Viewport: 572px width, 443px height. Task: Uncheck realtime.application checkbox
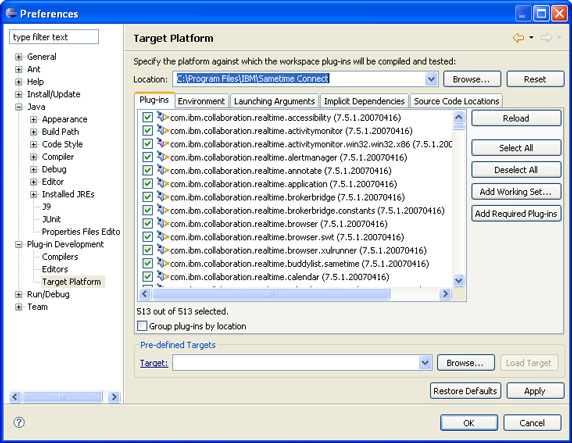147,184
